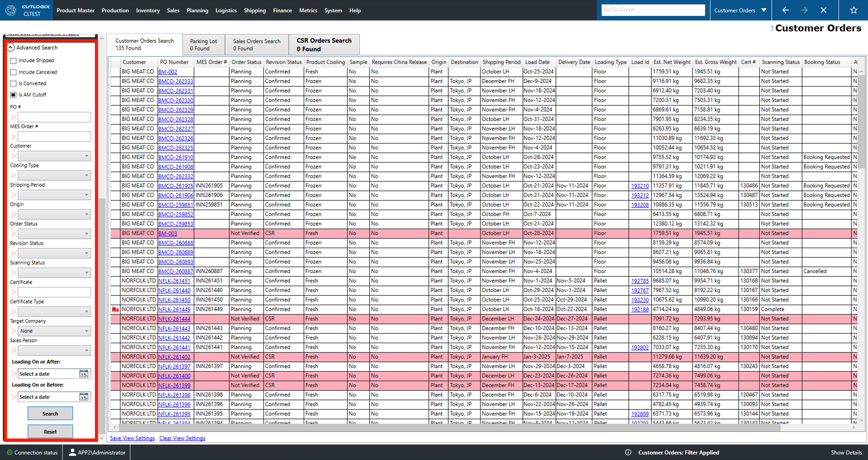
Task: Go back using the left arrow icon
Action: 785,10
